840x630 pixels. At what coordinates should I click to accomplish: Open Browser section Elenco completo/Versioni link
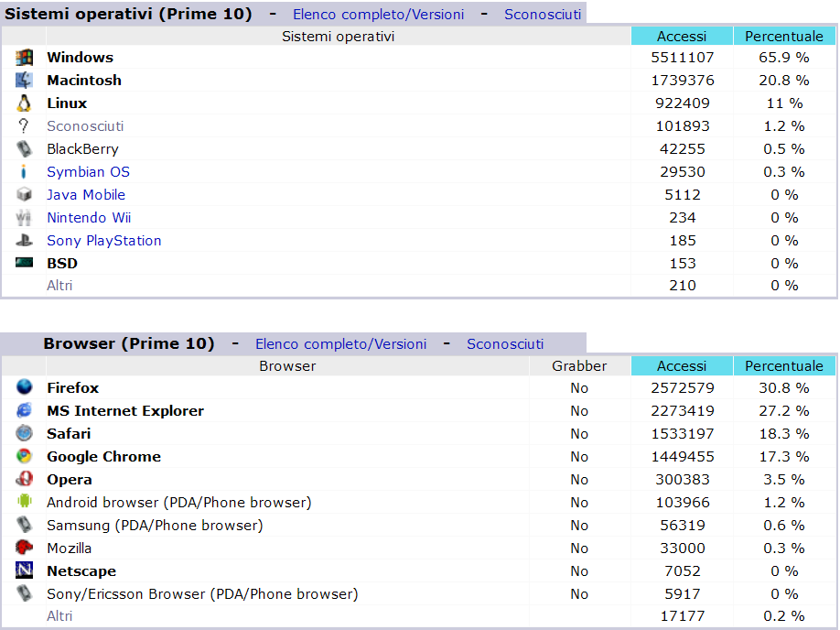coord(340,344)
